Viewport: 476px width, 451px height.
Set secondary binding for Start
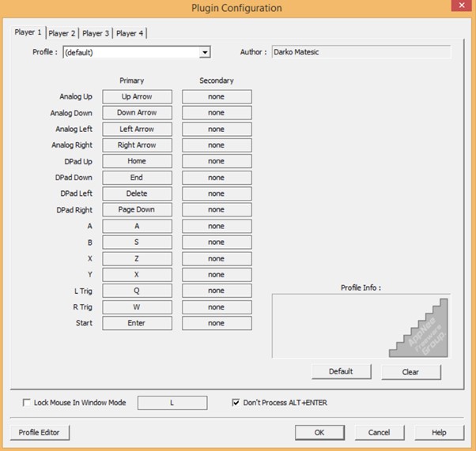[x=217, y=323]
